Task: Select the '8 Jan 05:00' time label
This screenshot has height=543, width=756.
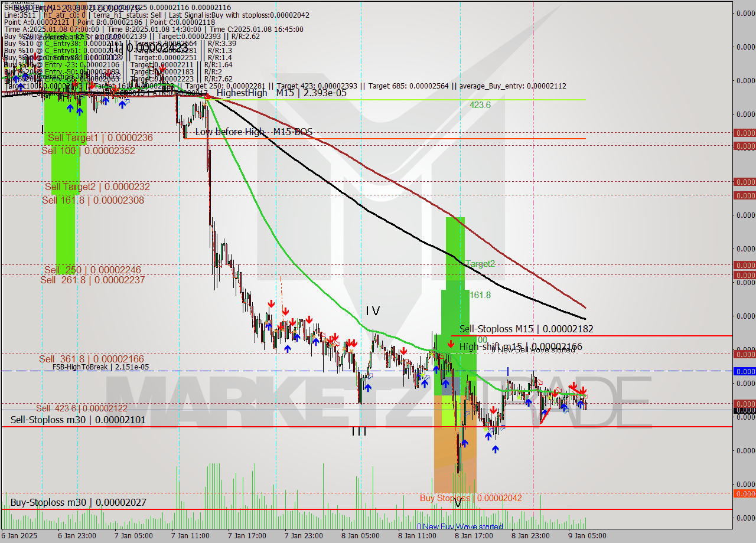Action: (x=360, y=536)
